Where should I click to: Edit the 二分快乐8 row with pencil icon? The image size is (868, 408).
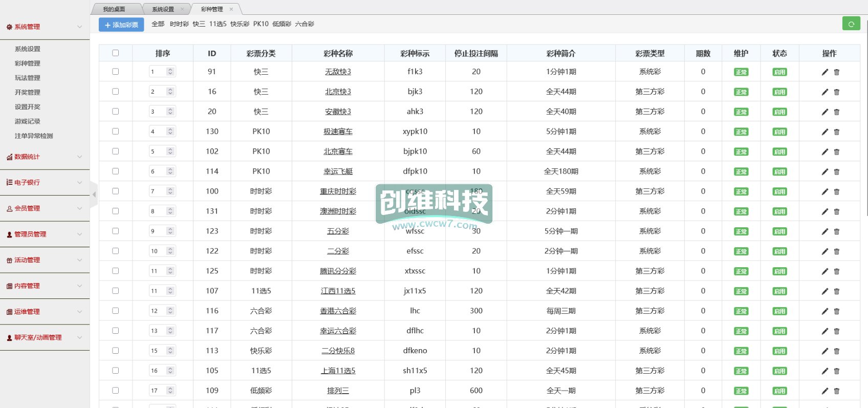click(824, 352)
